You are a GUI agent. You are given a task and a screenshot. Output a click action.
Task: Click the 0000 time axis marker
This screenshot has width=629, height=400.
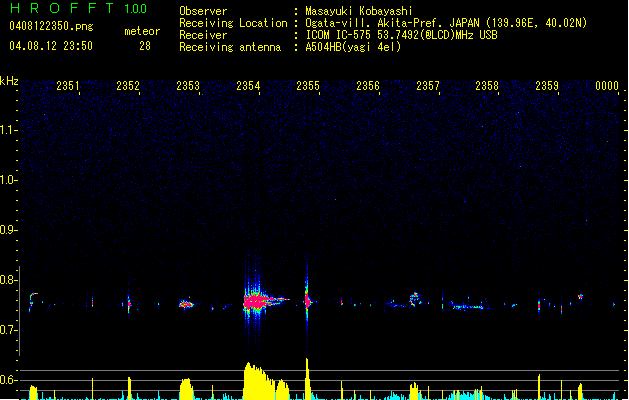pos(607,85)
